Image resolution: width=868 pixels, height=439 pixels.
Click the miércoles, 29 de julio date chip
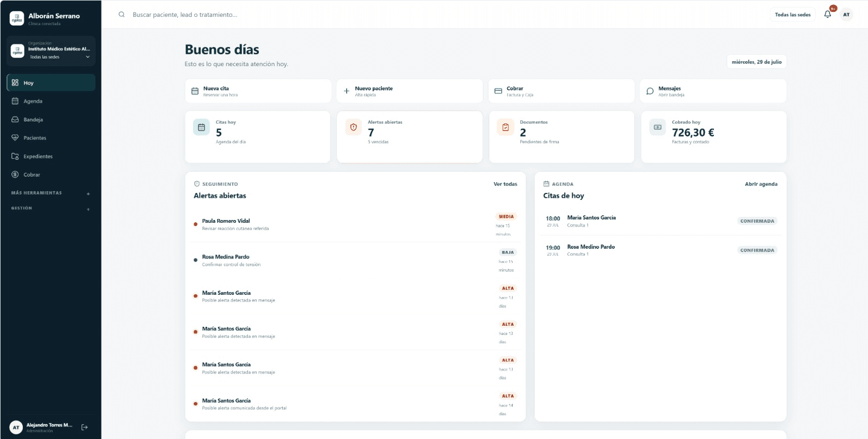(757, 62)
